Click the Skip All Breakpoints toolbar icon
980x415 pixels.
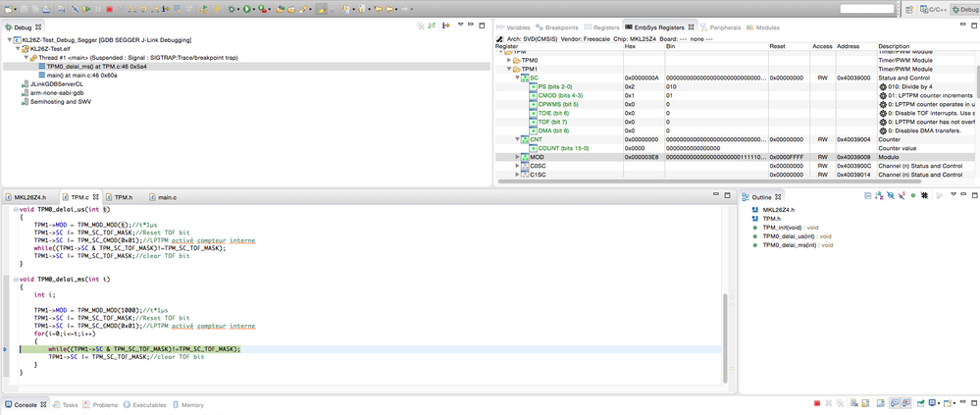pos(75,10)
